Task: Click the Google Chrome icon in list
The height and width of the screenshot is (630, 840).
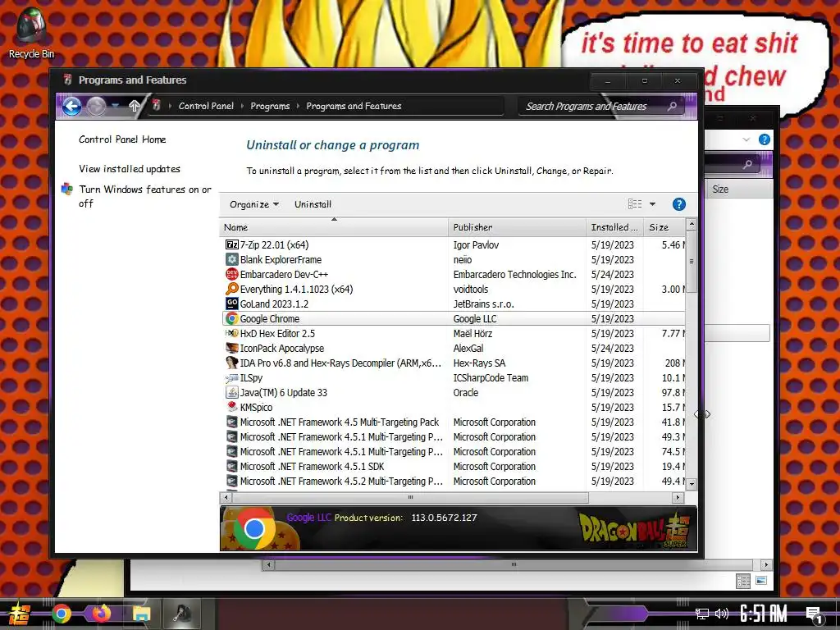Action: point(231,319)
